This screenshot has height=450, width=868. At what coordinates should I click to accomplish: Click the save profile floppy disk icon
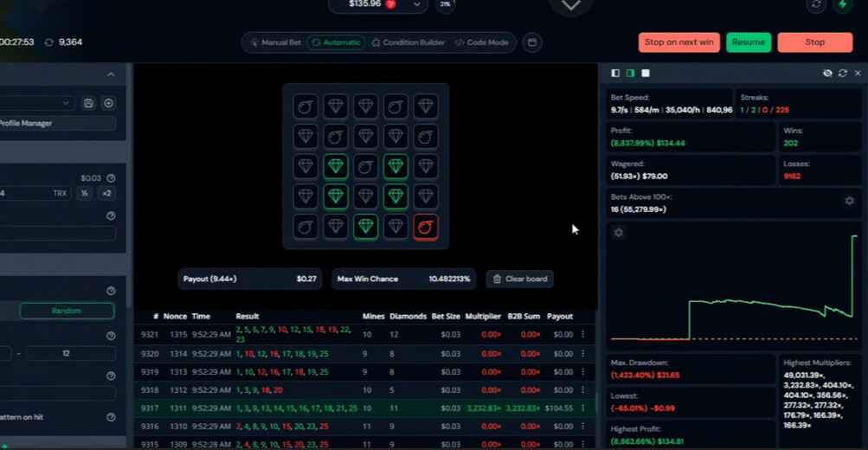(x=88, y=103)
